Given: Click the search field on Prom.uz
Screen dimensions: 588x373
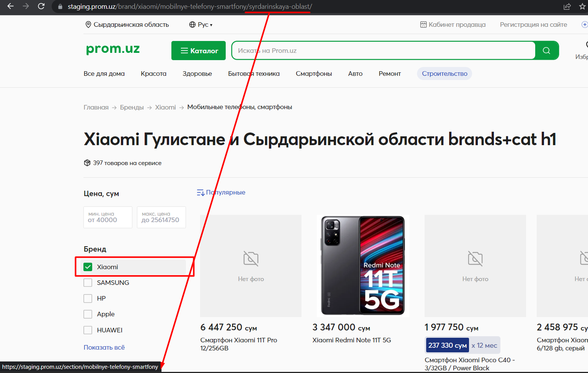Looking at the screenshot, I should [383, 51].
